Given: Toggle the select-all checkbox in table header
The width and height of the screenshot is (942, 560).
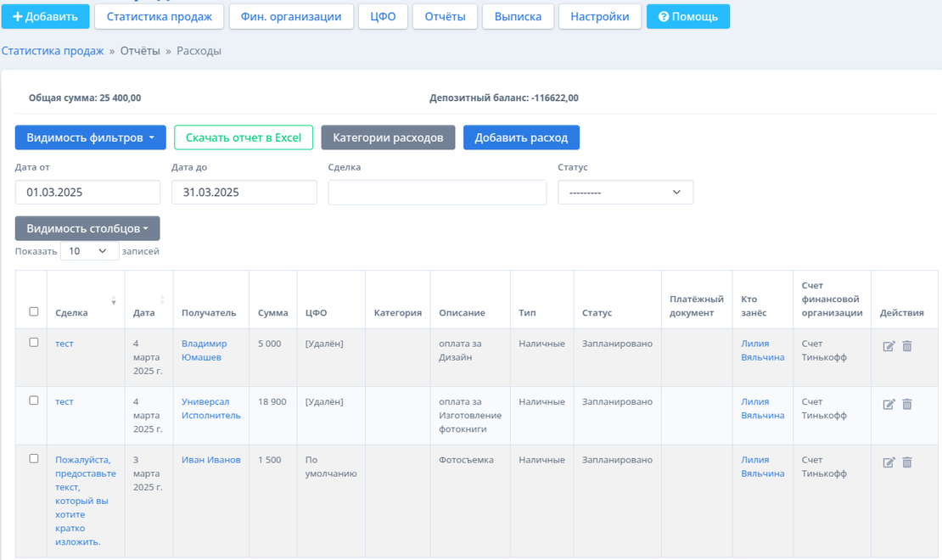Looking at the screenshot, I should tap(34, 311).
